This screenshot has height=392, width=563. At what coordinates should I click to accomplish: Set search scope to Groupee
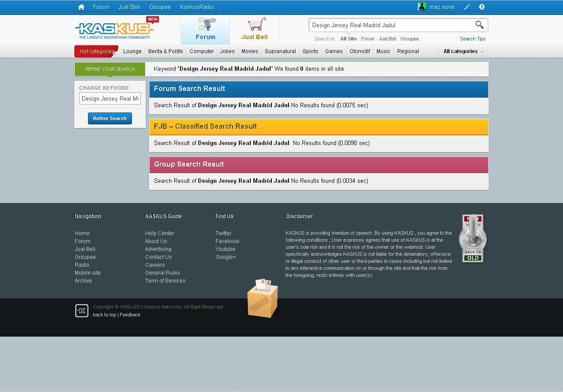tap(409, 39)
